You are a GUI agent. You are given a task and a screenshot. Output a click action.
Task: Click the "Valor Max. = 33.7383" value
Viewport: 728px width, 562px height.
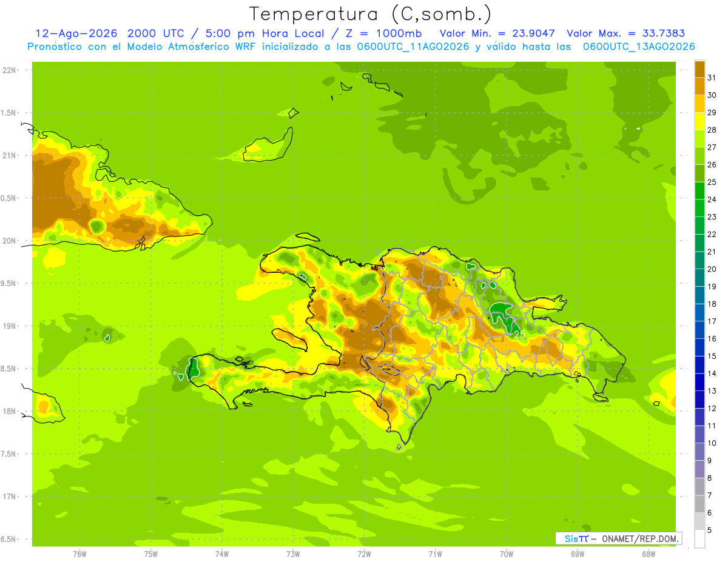click(x=625, y=33)
